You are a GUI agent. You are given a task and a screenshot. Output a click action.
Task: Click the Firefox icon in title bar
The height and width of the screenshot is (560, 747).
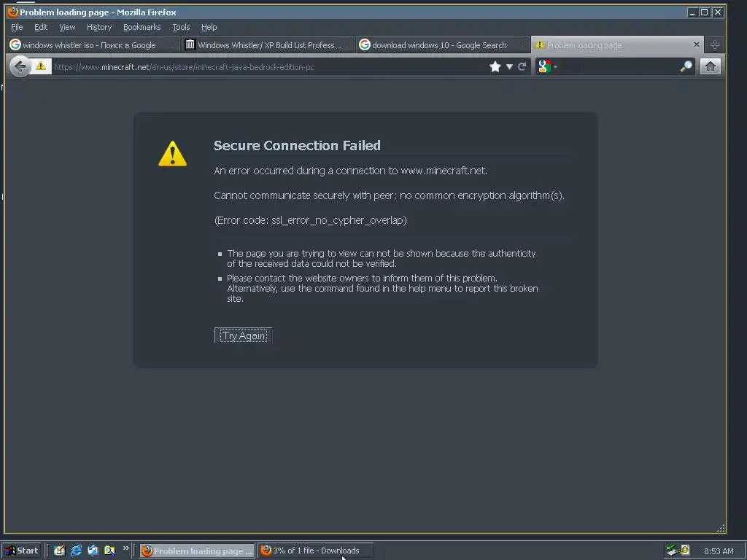[x=13, y=12]
